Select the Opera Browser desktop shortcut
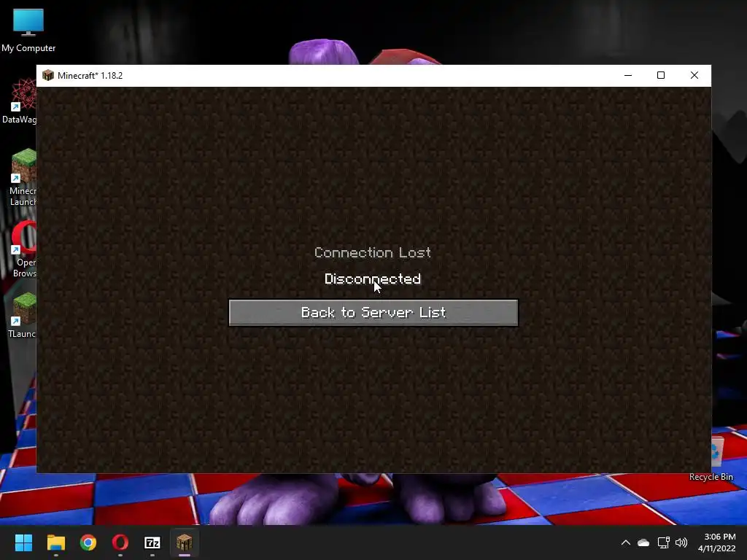This screenshot has height=560, width=747. coord(24,249)
